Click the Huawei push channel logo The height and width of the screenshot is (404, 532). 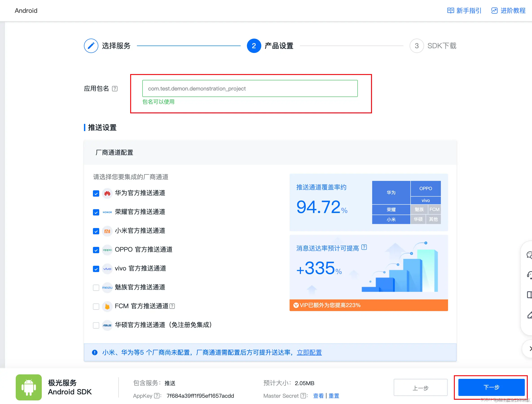[x=107, y=193]
